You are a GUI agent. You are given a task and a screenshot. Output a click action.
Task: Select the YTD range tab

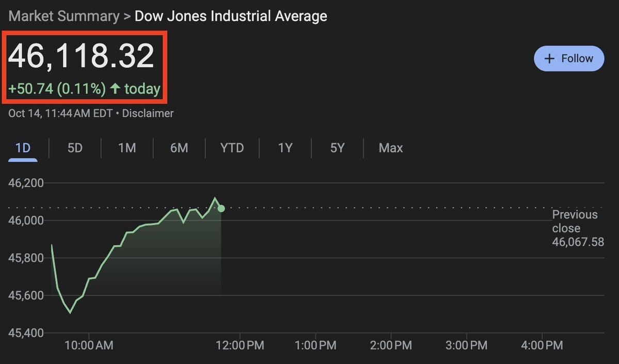point(232,148)
